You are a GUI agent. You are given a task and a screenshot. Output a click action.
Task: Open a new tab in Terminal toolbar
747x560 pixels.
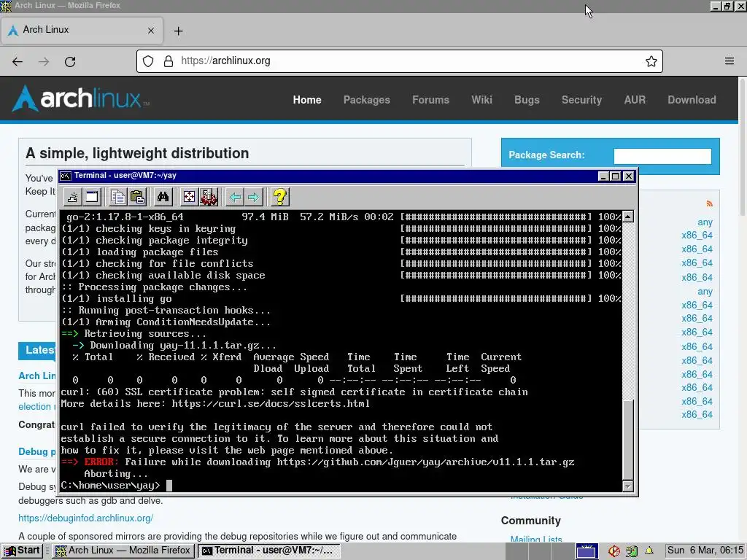click(x=72, y=197)
